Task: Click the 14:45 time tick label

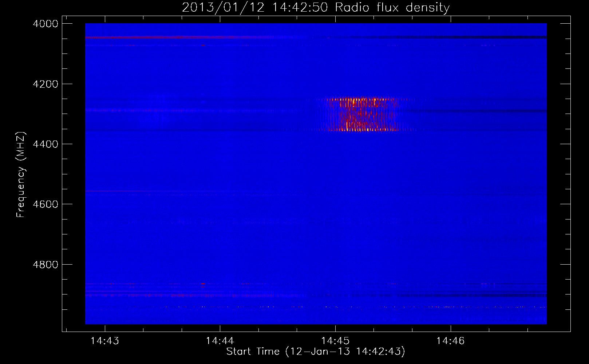Action: click(335, 341)
